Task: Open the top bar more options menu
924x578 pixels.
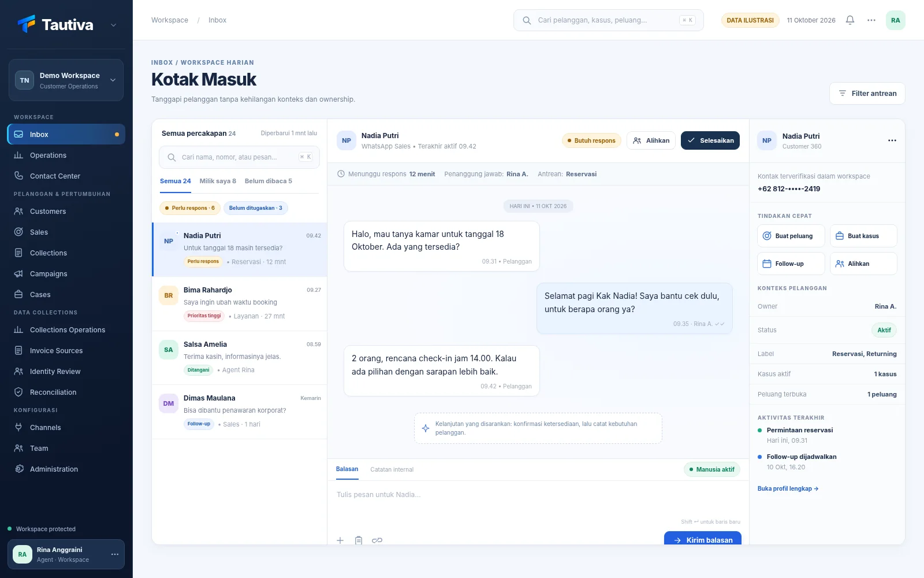Action: pyautogui.click(x=871, y=20)
